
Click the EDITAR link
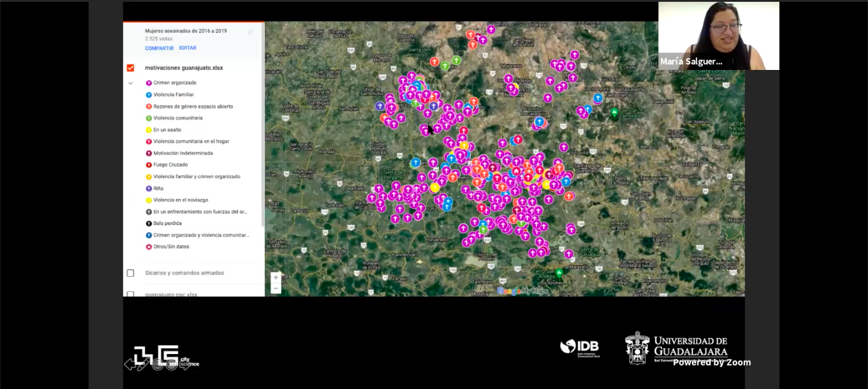tap(187, 48)
